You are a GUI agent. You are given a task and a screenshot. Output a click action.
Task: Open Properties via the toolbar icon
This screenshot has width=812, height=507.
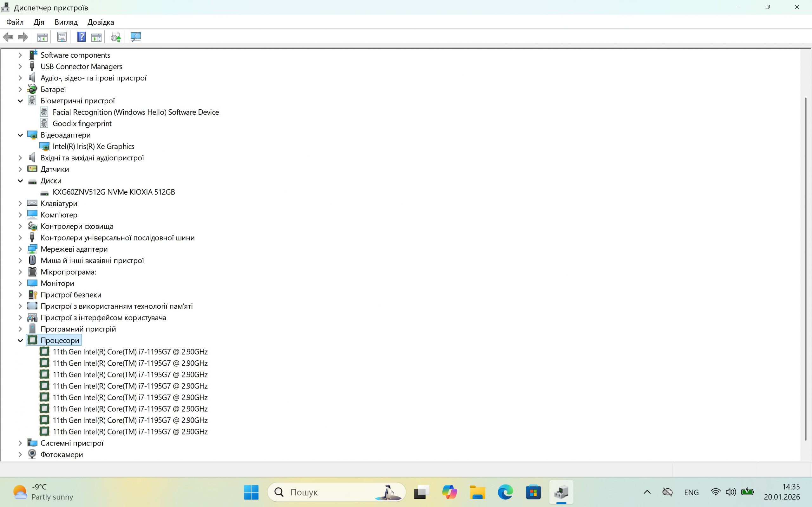point(62,37)
